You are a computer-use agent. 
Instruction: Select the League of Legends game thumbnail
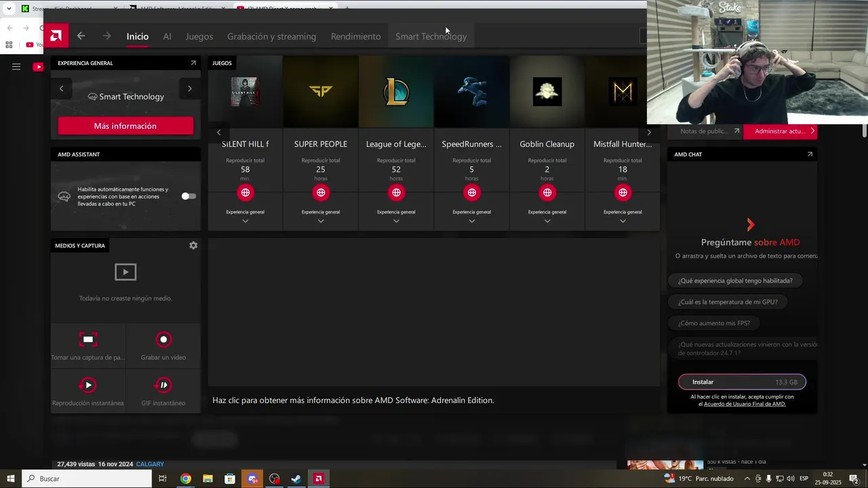click(x=396, y=91)
